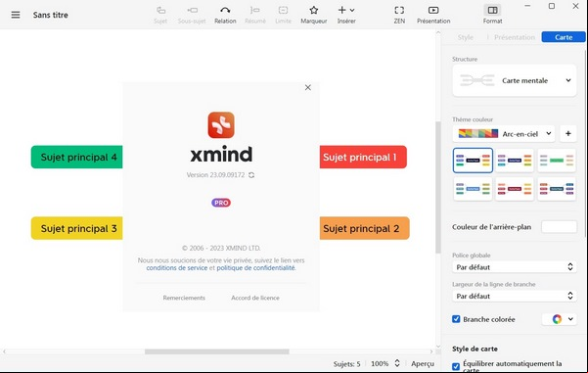
Task: Click the Sujets: 5 status text
Action: (x=346, y=363)
